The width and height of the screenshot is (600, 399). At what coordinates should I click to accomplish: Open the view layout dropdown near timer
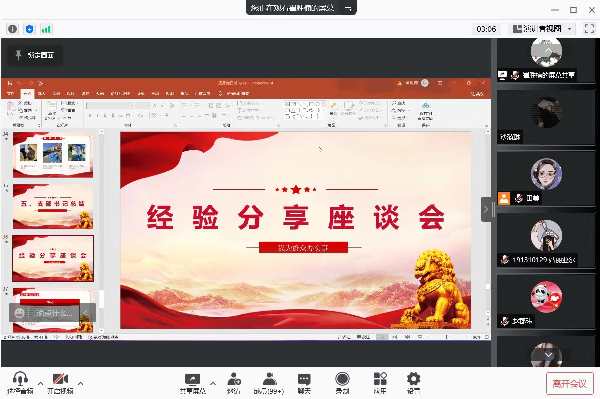[x=543, y=29]
